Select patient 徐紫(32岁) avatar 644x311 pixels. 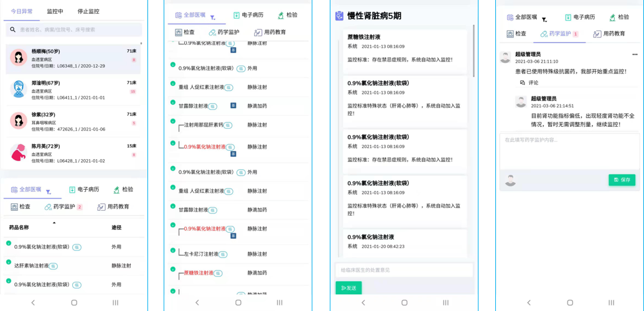(19, 121)
